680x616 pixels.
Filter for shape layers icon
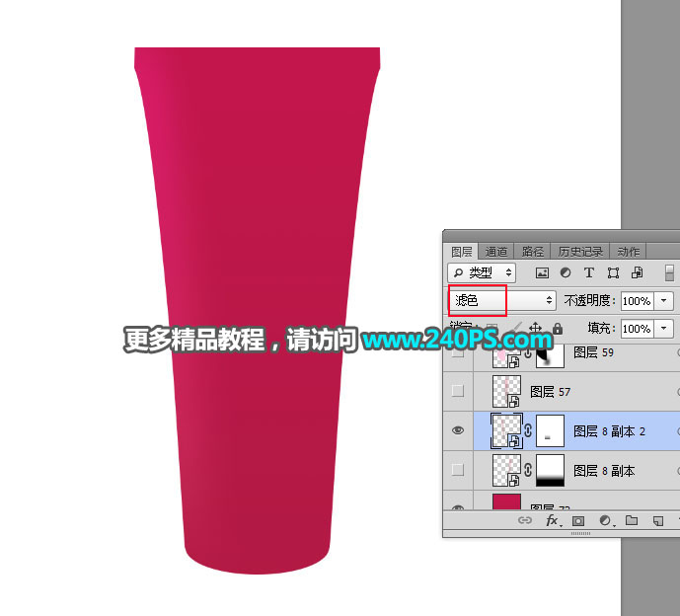[x=613, y=272]
